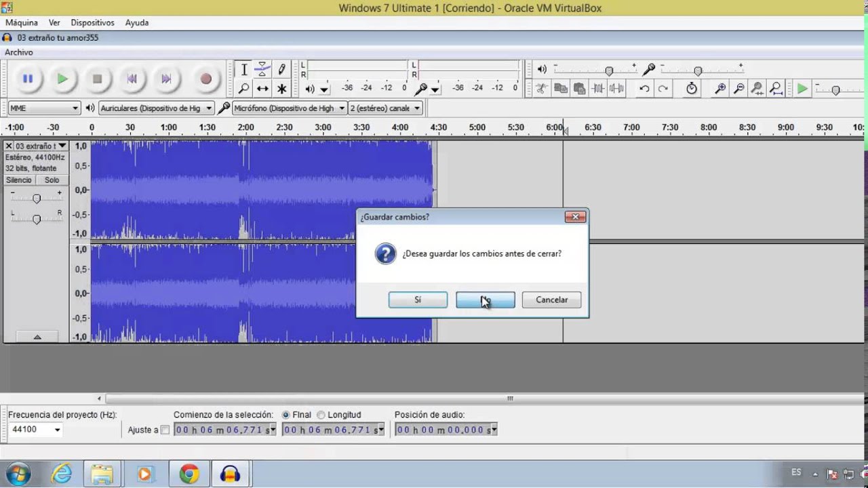The image size is (868, 488).
Task: Open the Ver menu
Action: pyautogui.click(x=54, y=22)
